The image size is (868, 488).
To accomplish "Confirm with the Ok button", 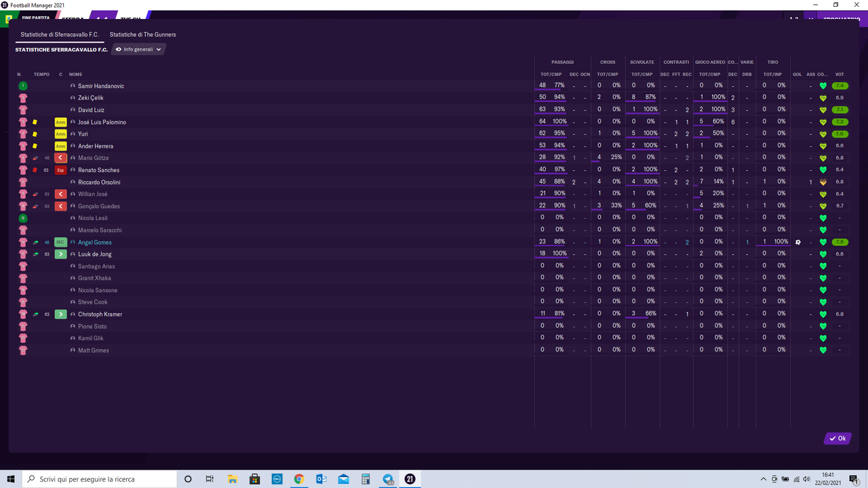I will (837, 439).
